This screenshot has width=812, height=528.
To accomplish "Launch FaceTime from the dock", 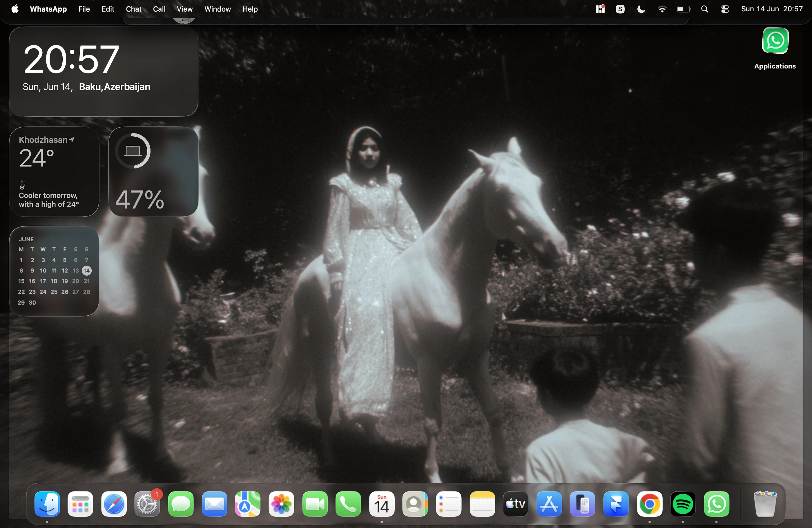I will [315, 504].
